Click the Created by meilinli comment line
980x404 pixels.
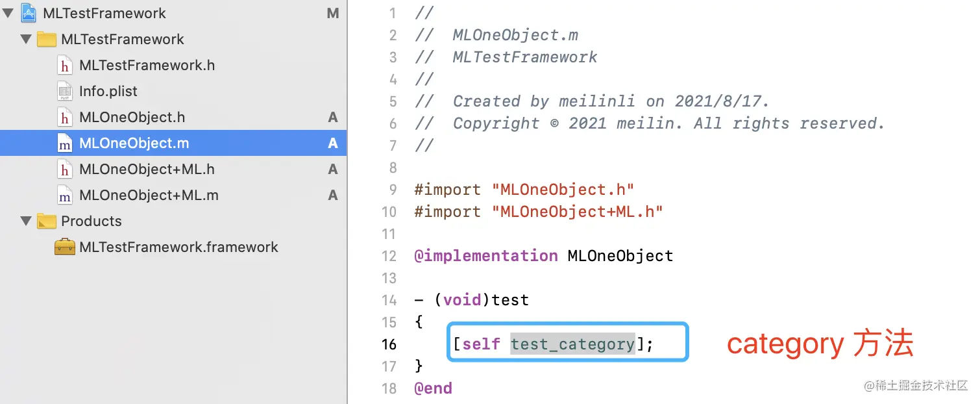coord(592,101)
